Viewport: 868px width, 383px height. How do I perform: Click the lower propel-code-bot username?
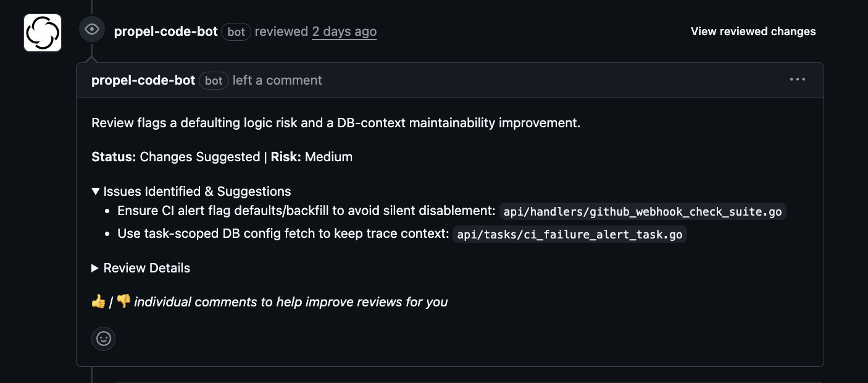[143, 80]
